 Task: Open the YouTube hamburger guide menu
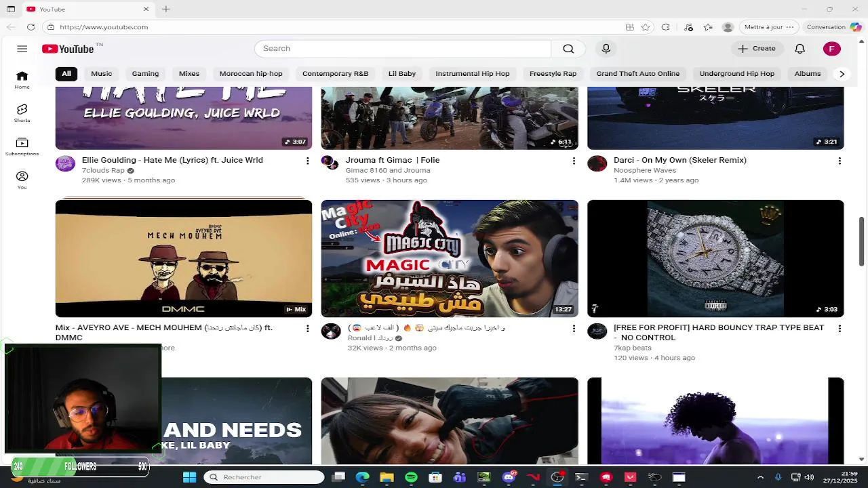[22, 49]
